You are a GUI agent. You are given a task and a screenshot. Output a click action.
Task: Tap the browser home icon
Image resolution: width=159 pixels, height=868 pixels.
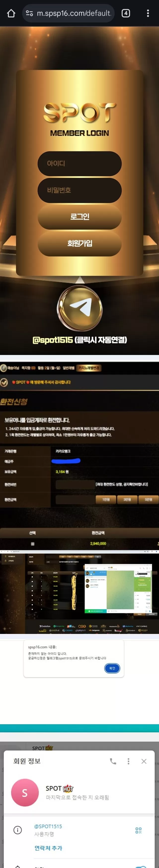[x=11, y=13]
